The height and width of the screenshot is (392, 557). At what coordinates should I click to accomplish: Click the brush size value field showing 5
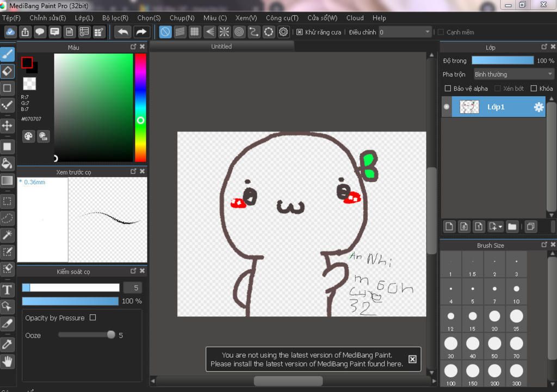click(133, 288)
